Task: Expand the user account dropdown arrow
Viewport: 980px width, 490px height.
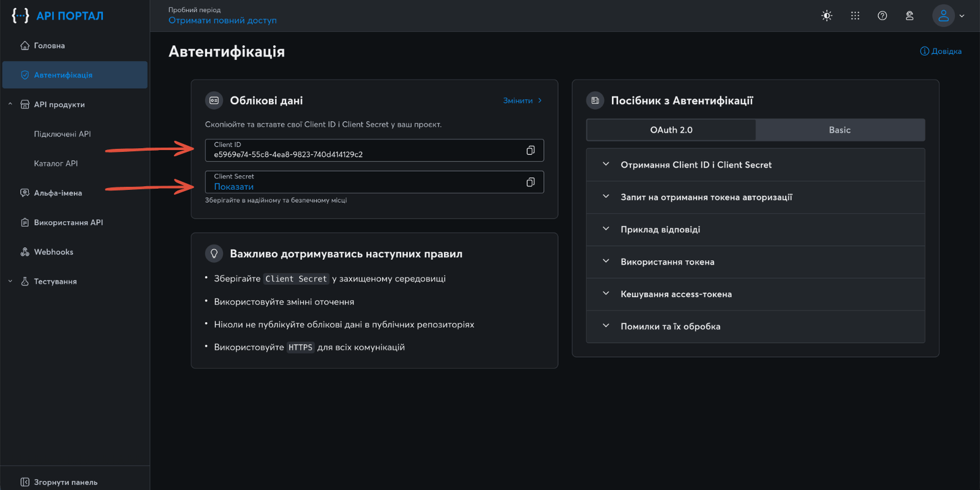Action: click(x=962, y=16)
